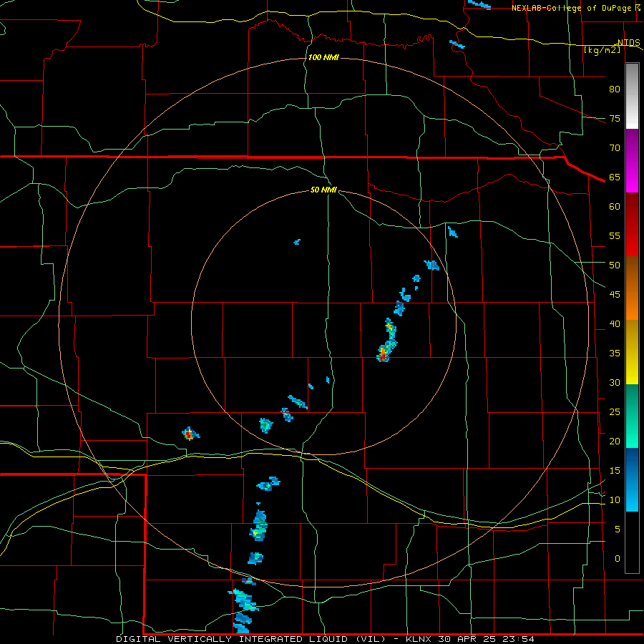Pick the orange-brown segment of the color bar
644x644 pixels.
point(632,288)
